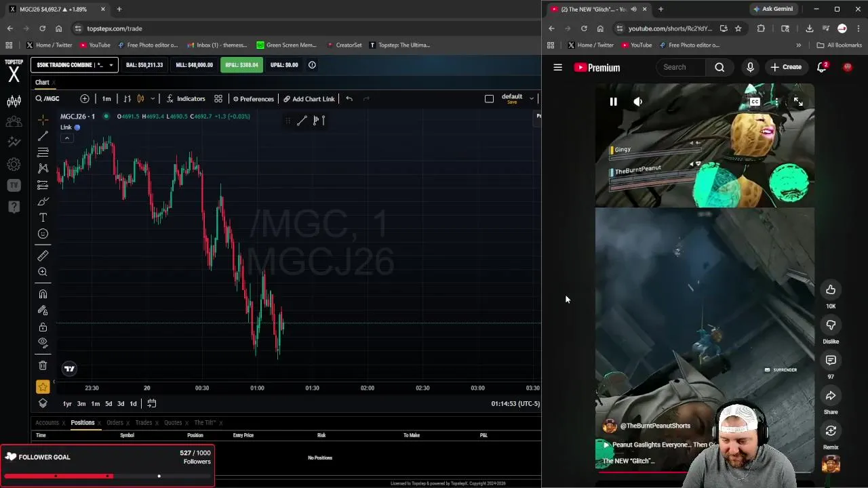Toggle hide all drawings eye icon
This screenshot has width=868, height=488.
43,343
